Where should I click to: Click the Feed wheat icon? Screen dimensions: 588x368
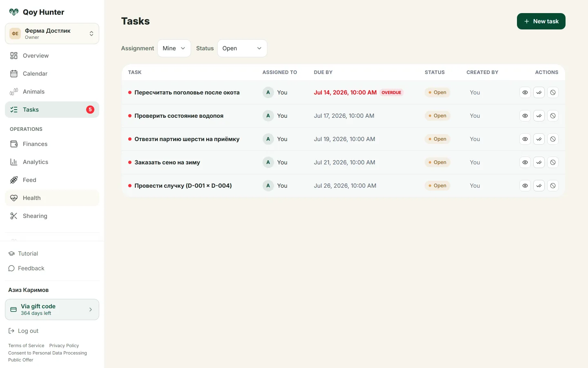[x=14, y=180]
